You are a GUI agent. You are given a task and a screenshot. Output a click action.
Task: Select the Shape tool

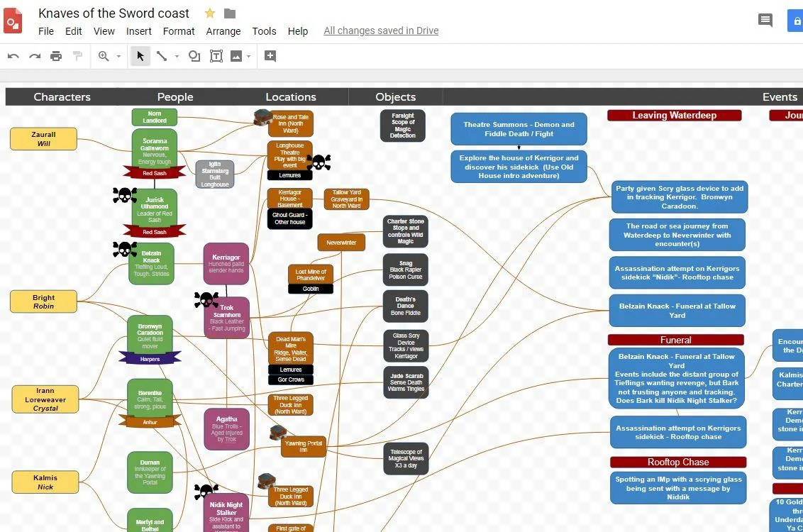(x=194, y=56)
